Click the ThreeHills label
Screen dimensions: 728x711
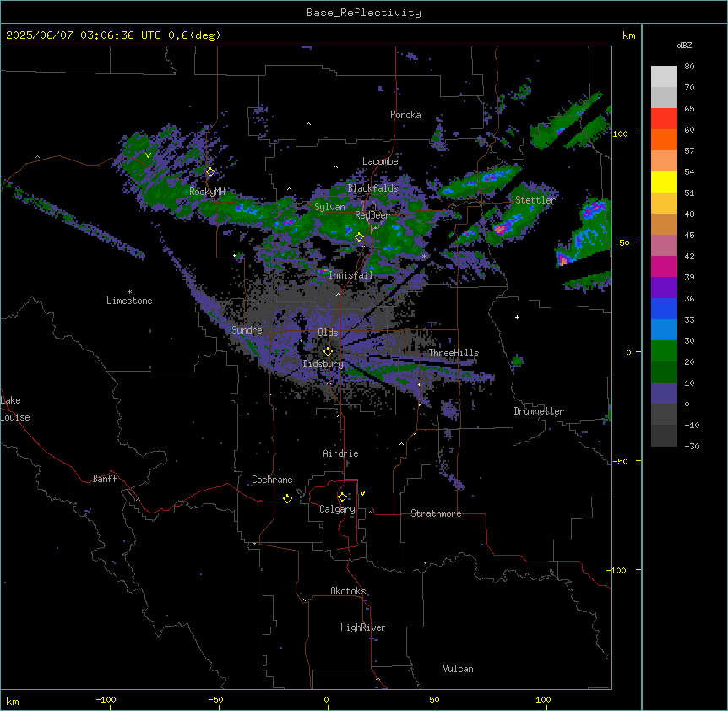tap(454, 353)
